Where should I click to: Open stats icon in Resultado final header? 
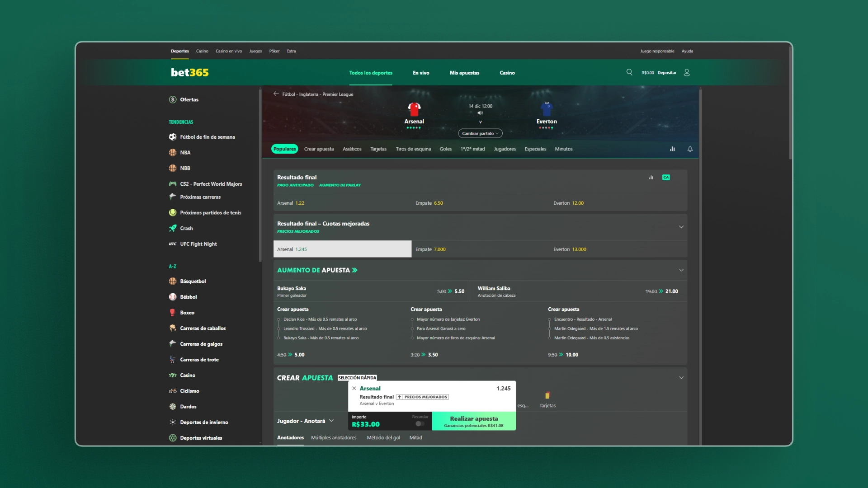(651, 178)
